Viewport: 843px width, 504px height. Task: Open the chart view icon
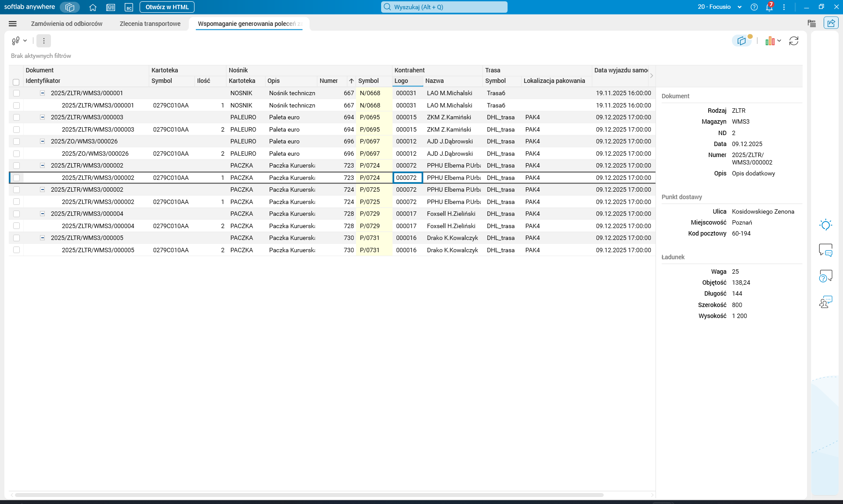tap(770, 41)
